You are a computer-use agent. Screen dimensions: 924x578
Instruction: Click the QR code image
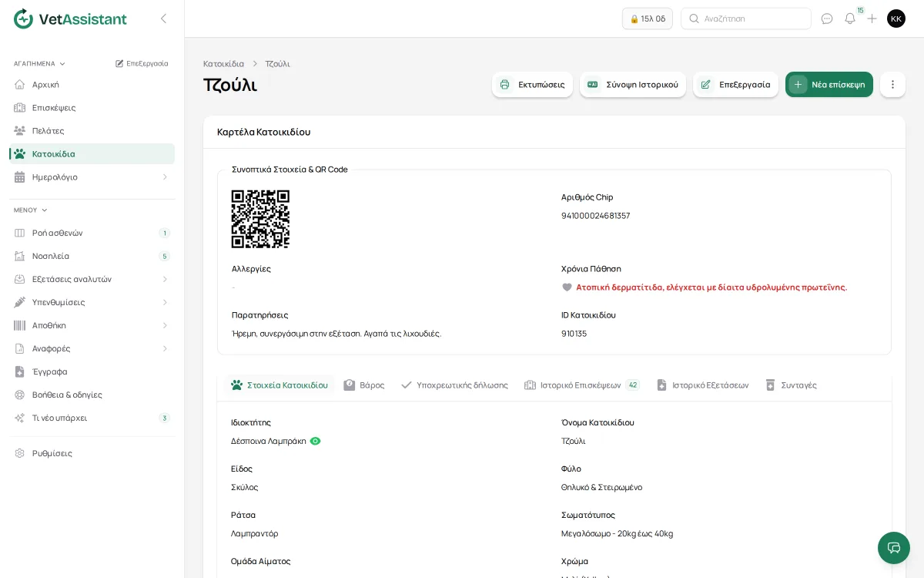click(260, 219)
